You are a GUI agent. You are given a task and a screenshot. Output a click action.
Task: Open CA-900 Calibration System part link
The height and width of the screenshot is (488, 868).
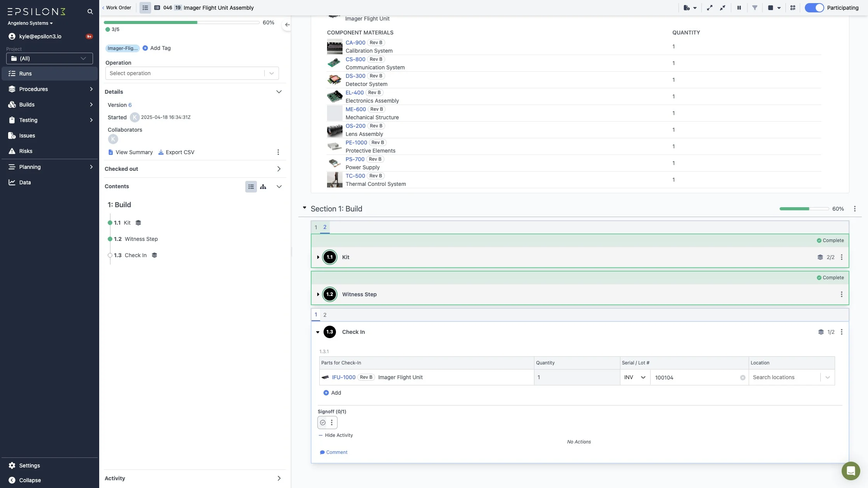click(x=355, y=43)
